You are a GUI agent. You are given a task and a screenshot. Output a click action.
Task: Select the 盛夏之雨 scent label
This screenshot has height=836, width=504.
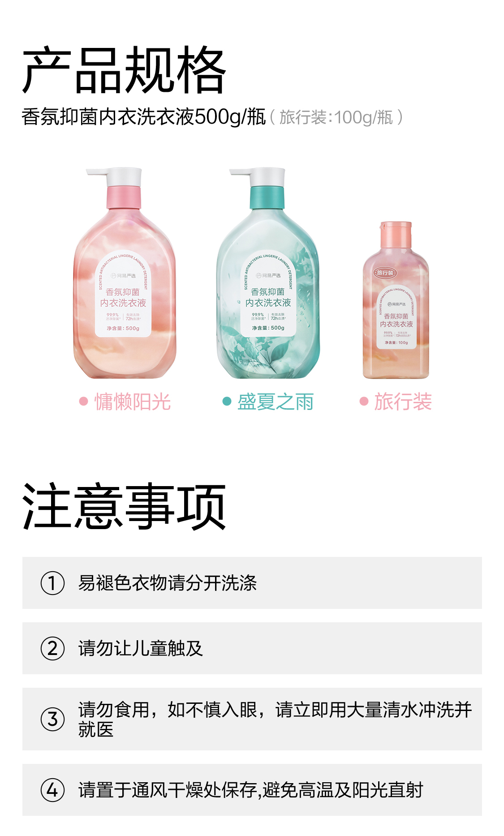(x=275, y=401)
